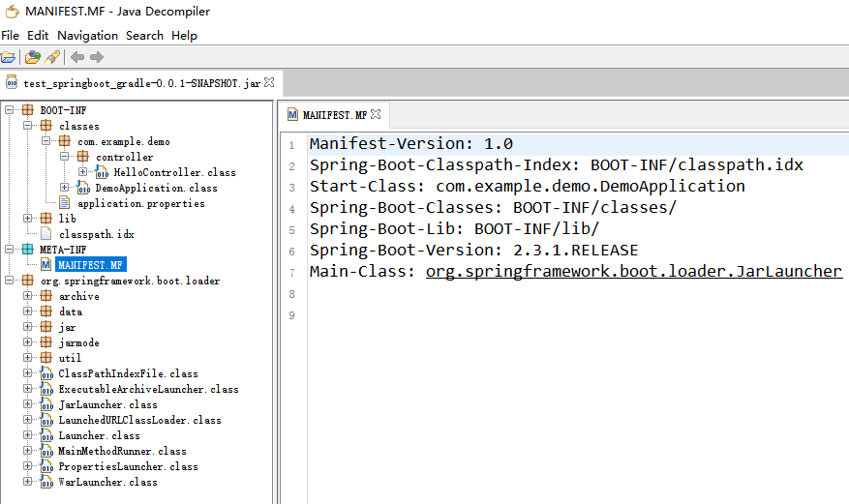Screen dimensions: 849x504
Task: Expand the jarmode package node
Action: point(28,342)
